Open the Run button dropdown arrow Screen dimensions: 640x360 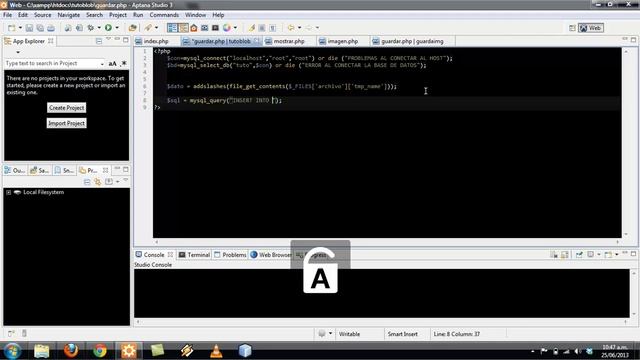117,28
